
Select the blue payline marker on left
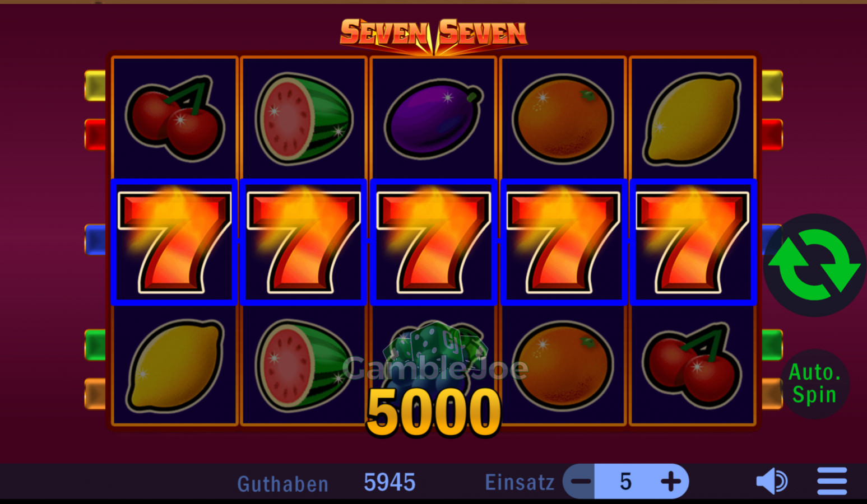[x=95, y=240]
